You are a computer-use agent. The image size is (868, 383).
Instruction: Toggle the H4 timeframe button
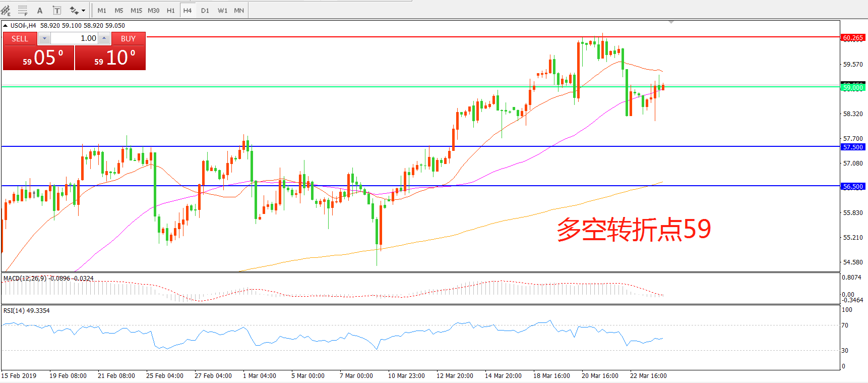pyautogui.click(x=188, y=10)
